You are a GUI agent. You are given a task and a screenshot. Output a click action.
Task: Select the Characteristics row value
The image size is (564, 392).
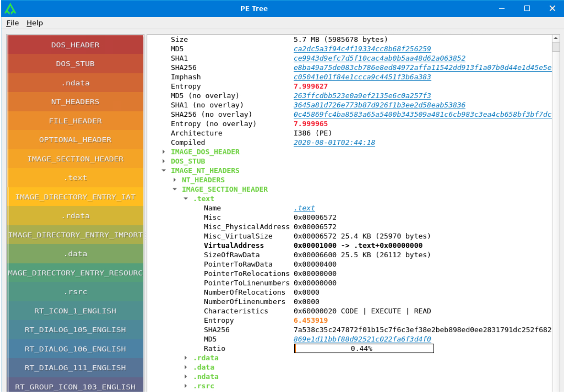coord(362,311)
